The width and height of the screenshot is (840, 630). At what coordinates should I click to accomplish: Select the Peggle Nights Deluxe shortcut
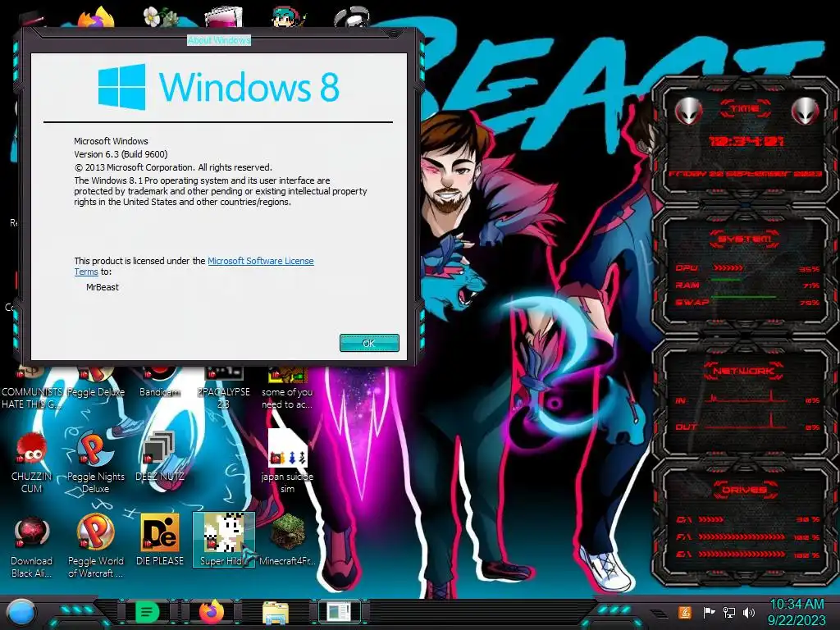pyautogui.click(x=96, y=463)
